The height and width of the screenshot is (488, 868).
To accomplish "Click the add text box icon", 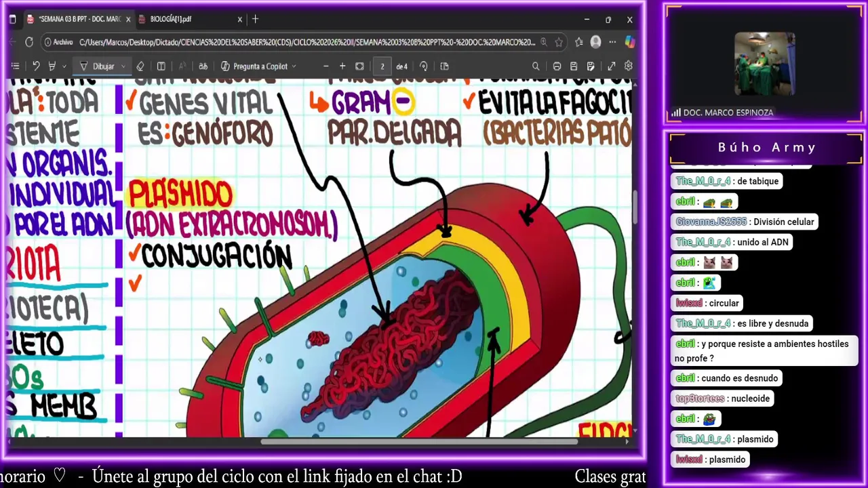I will coord(161,66).
